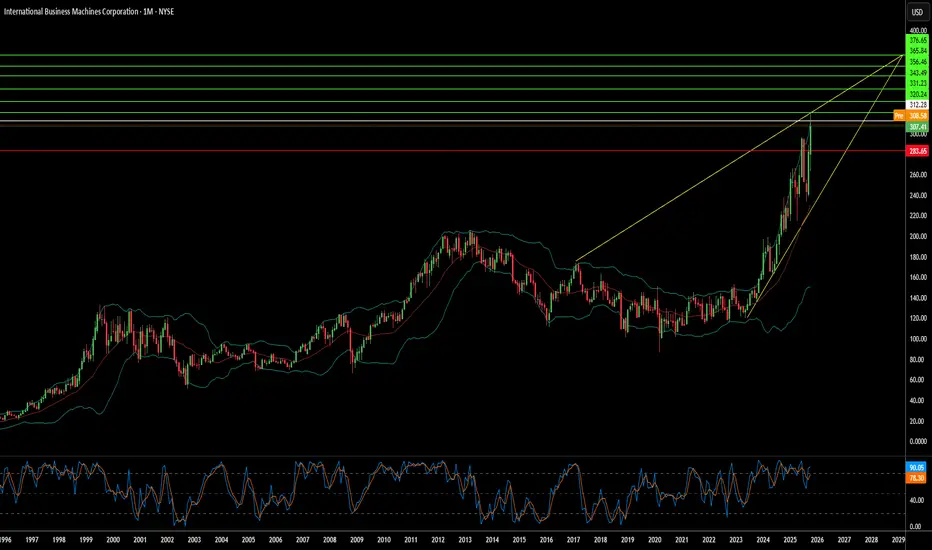Click the 307.41 current price label
This screenshot has height=550, width=932.
(917, 127)
